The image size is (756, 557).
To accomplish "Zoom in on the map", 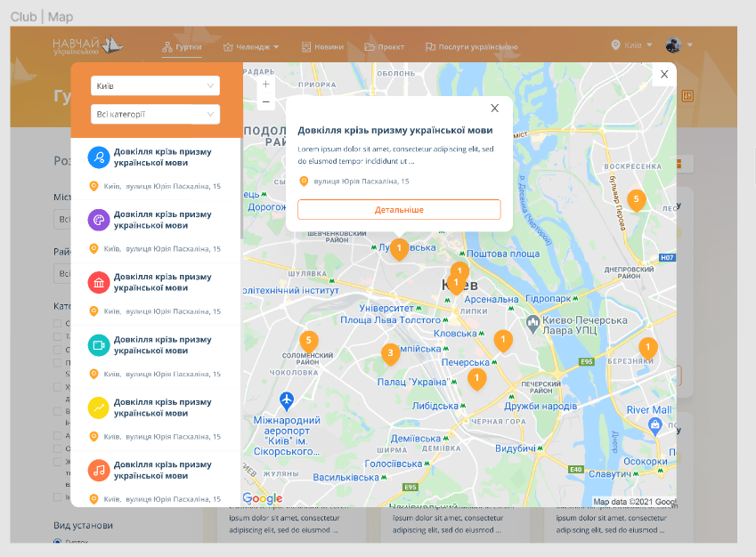I will coord(265,85).
